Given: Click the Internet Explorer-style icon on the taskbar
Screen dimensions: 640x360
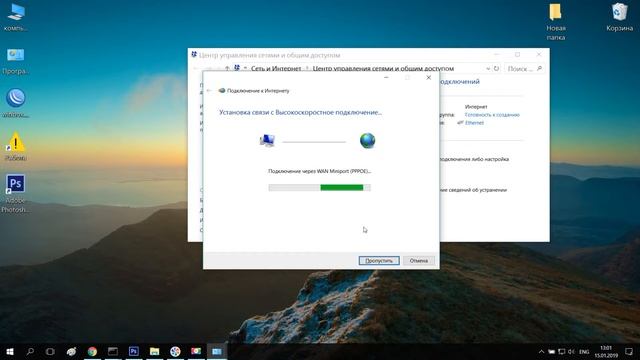Looking at the screenshot, I should pos(71,351).
